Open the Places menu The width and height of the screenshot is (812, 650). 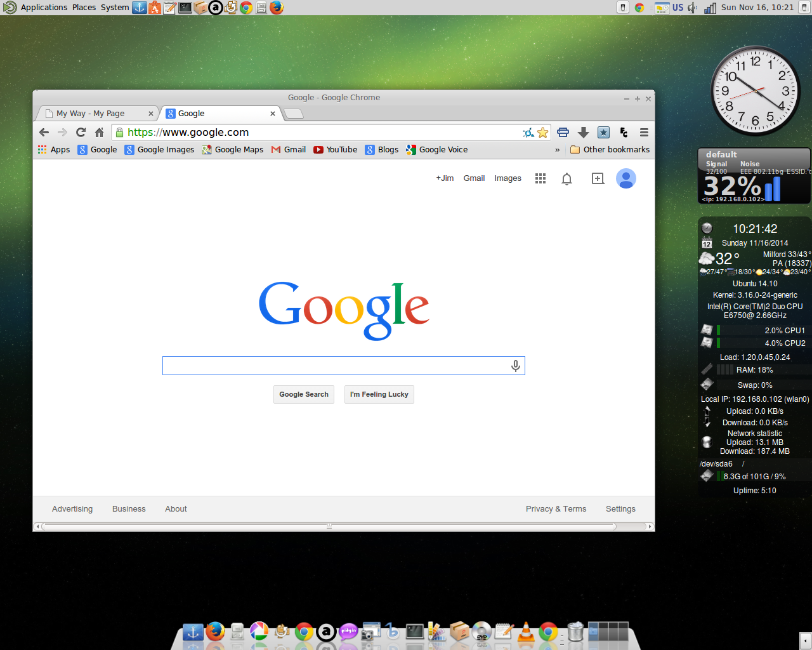coord(84,8)
